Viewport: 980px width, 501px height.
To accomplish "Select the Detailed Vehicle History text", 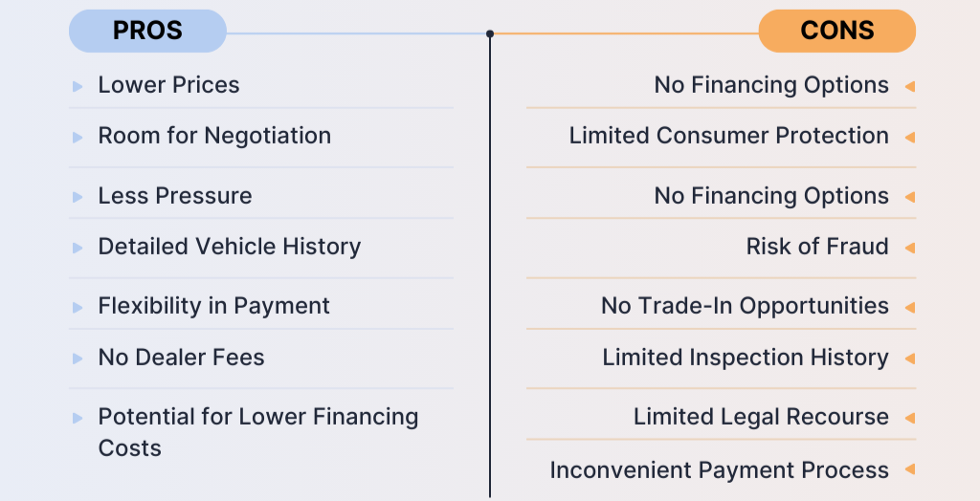I will click(x=229, y=247).
